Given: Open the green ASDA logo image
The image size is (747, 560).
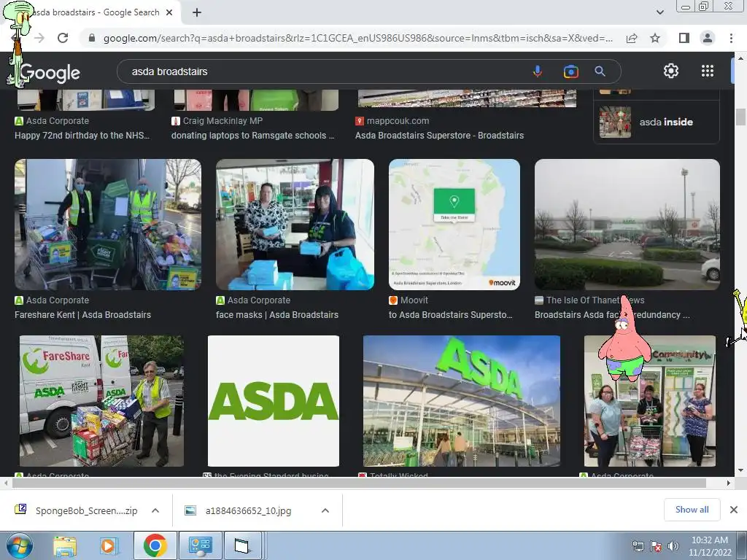Looking at the screenshot, I should click(x=274, y=401).
